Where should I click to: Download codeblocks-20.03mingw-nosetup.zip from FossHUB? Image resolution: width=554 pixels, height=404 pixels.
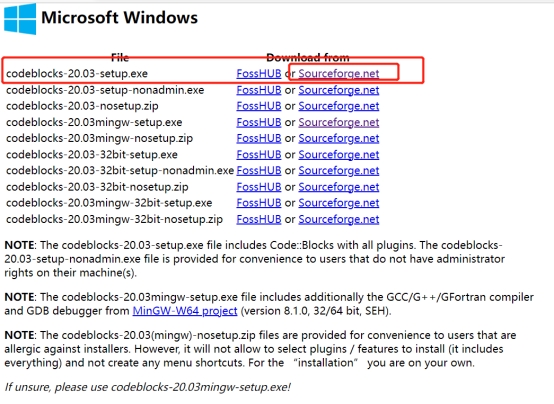tap(259, 138)
